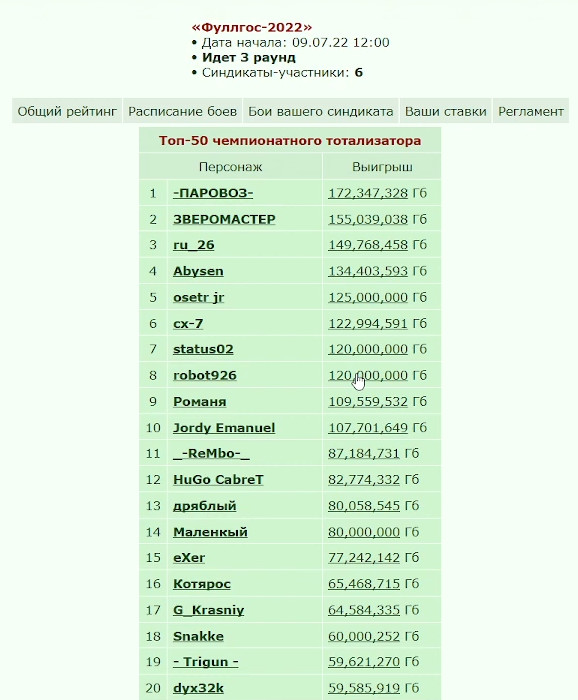Click winnings amount 172,347,328
This screenshot has width=578, height=700.
point(368,193)
